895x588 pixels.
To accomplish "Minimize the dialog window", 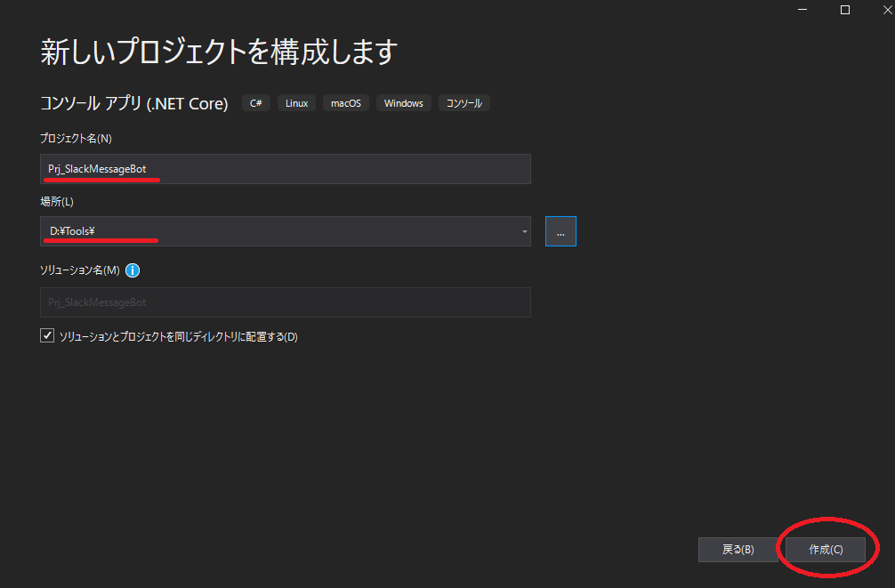I will 802,10.
